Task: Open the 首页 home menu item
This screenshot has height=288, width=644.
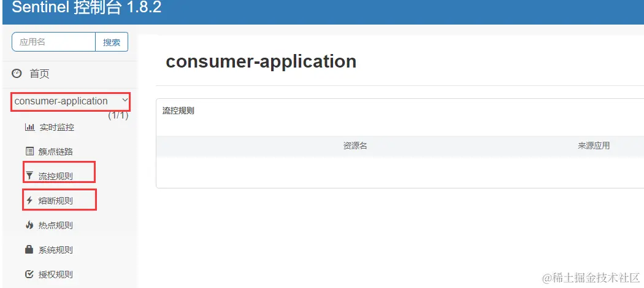Action: pyautogui.click(x=39, y=74)
